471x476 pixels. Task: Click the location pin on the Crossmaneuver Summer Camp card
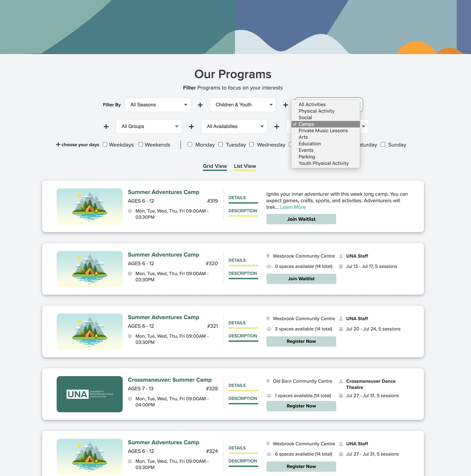(268, 381)
